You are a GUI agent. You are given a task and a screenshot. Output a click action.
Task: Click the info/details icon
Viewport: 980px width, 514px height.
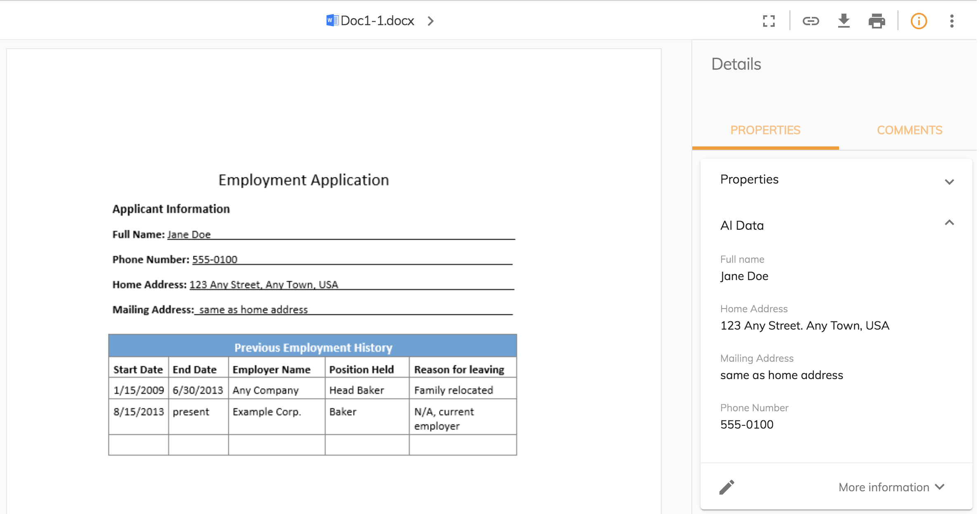click(918, 20)
